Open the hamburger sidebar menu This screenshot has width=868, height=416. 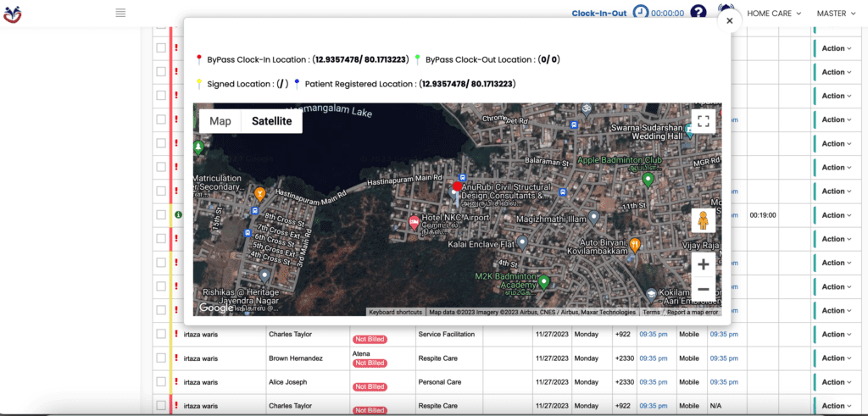tap(120, 13)
